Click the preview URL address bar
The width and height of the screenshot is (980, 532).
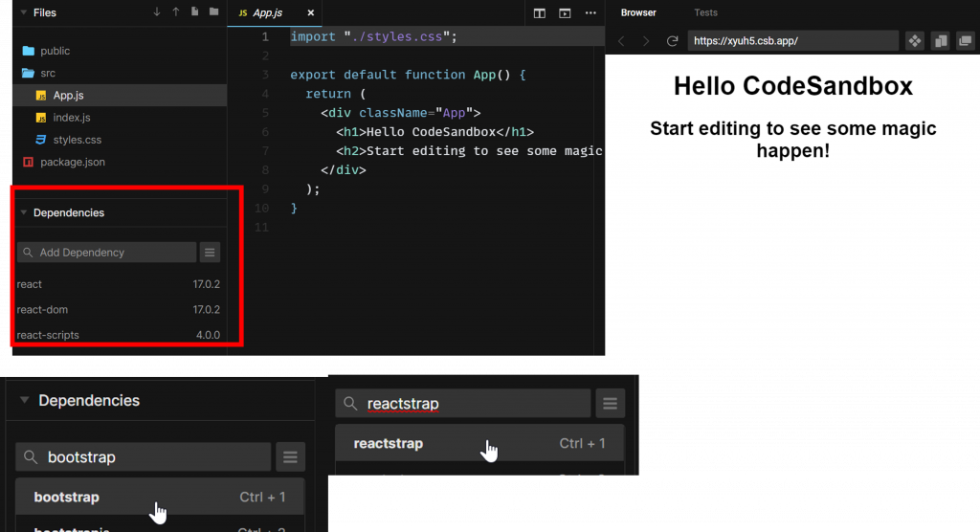(793, 40)
